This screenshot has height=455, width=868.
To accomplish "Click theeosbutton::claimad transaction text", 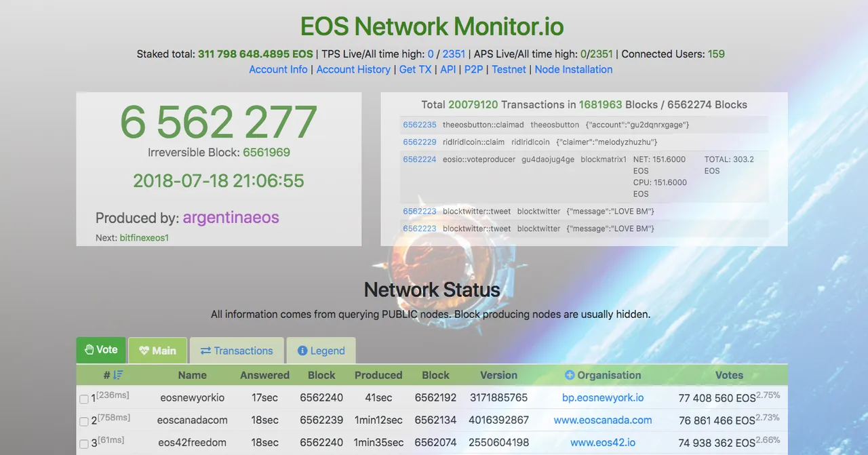I will coord(483,125).
